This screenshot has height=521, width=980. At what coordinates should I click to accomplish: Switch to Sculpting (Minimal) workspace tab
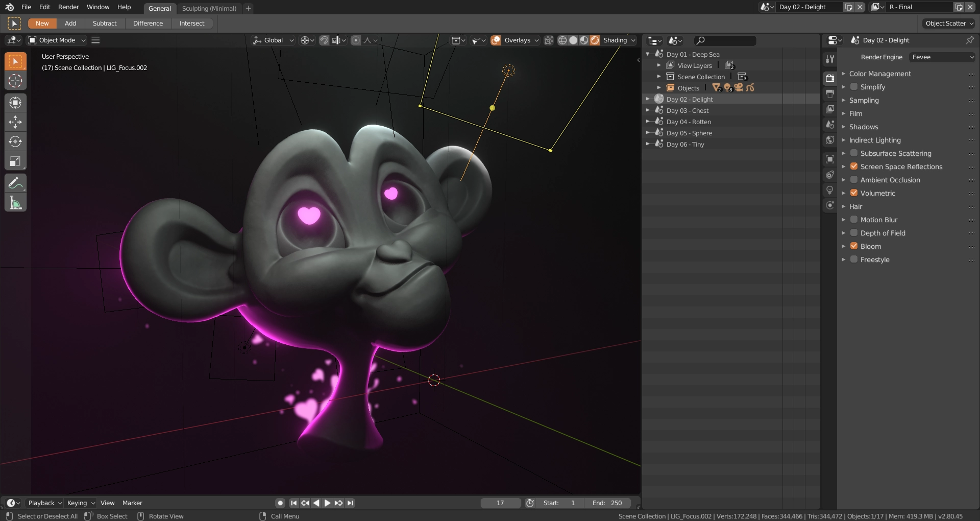(209, 8)
